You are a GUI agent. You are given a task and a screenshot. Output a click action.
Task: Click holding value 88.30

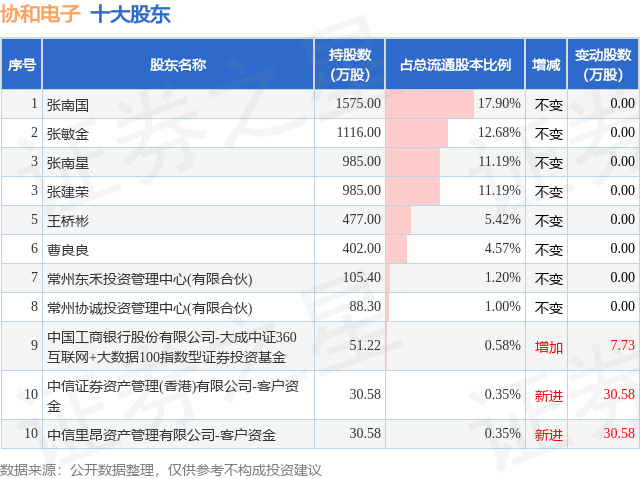(365, 306)
